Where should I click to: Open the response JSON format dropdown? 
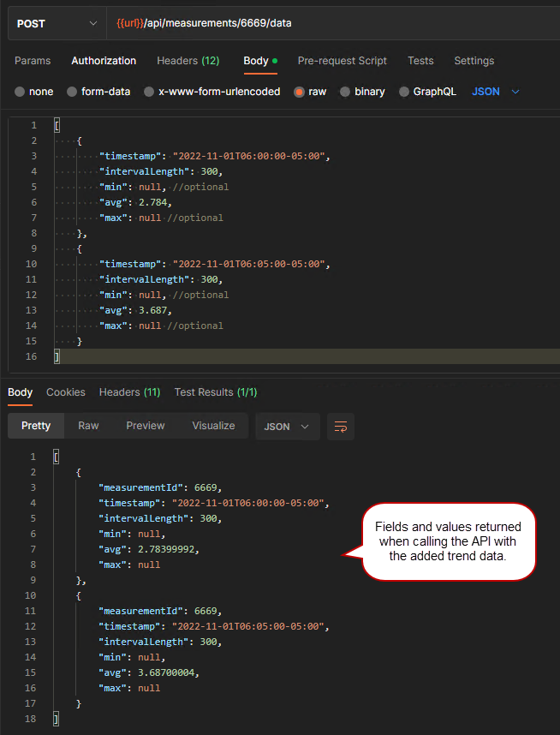[x=287, y=427]
